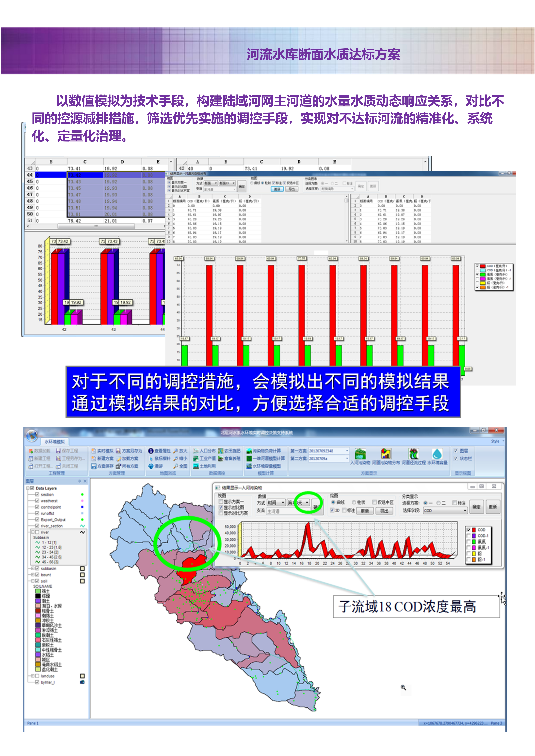Screen dimensions: 535x756
Task: Toggle the section layer checkbox
Action: (x=37, y=495)
